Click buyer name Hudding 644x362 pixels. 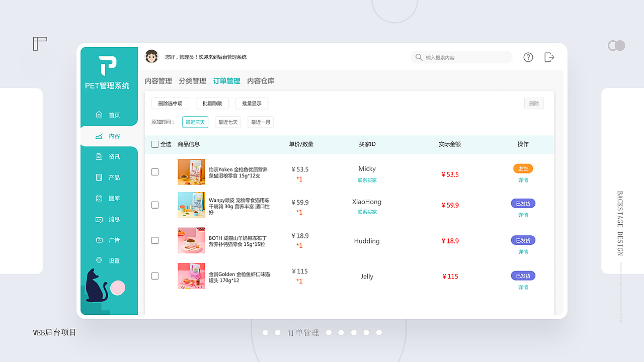(x=367, y=241)
